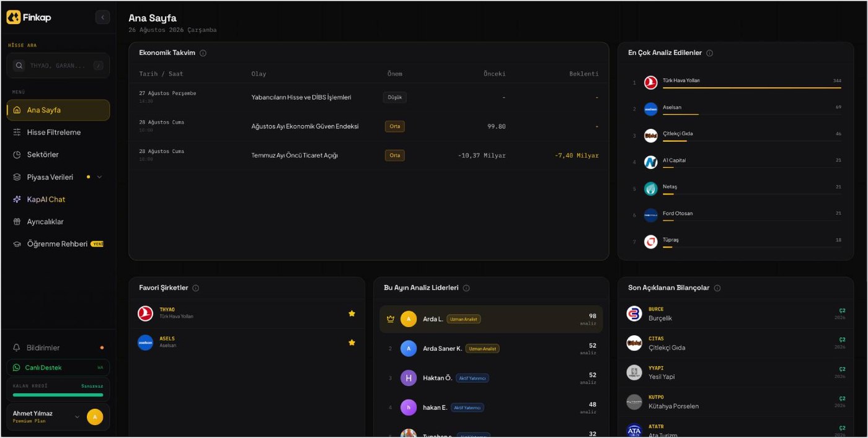The height and width of the screenshot is (438, 868).
Task: Click the Kalan Kredi progress bar
Action: click(x=58, y=395)
